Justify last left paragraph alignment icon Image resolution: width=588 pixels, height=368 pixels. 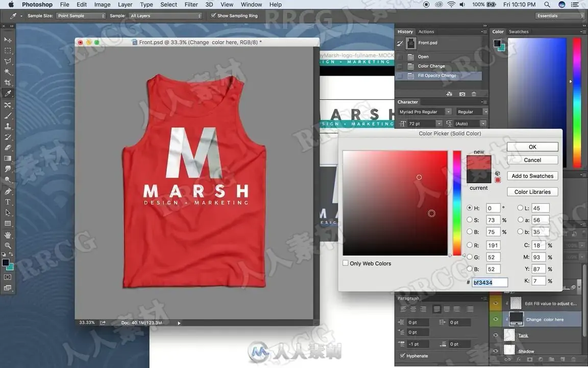(437, 309)
